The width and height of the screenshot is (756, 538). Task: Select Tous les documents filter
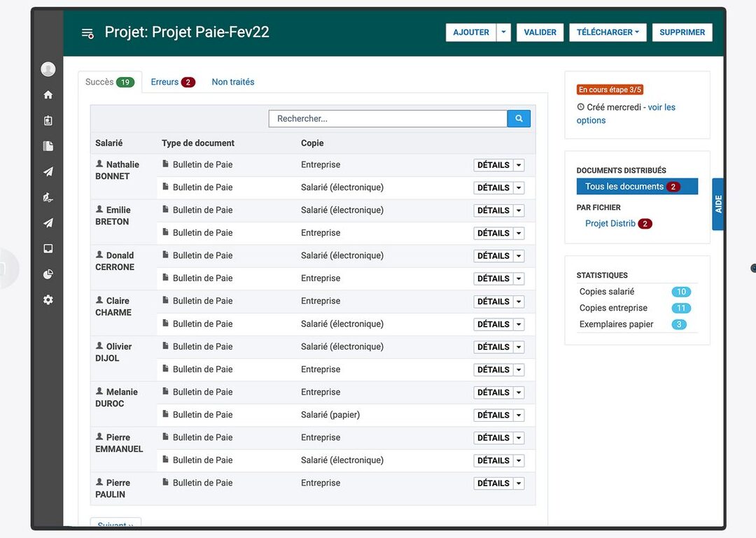click(637, 187)
